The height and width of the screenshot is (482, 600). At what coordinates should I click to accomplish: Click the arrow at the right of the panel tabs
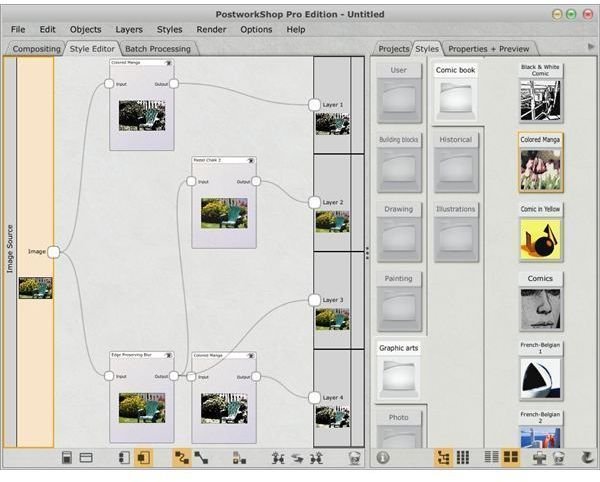pyautogui.click(x=591, y=47)
